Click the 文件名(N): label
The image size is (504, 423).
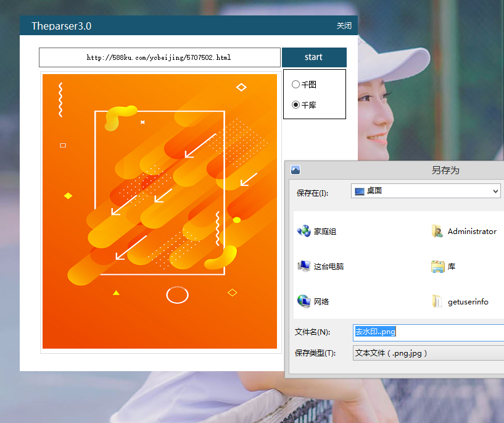tap(313, 332)
